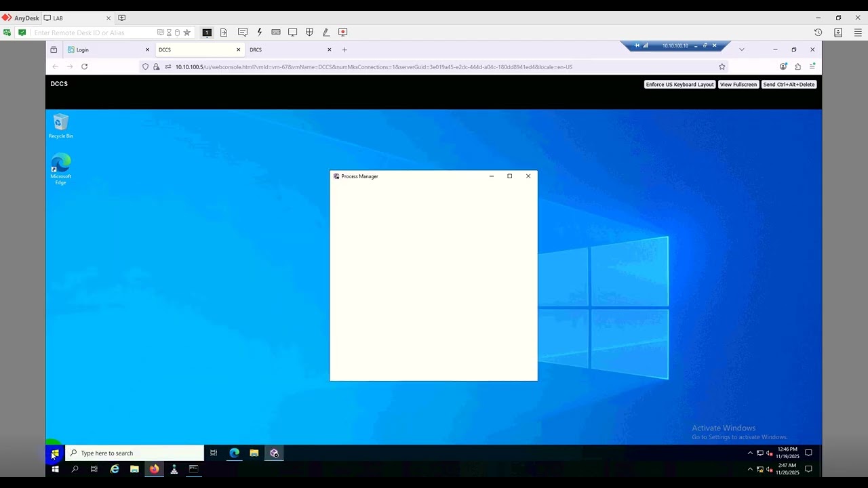The width and height of the screenshot is (868, 488).
Task: Click View Fullscreen button
Action: tap(738, 85)
